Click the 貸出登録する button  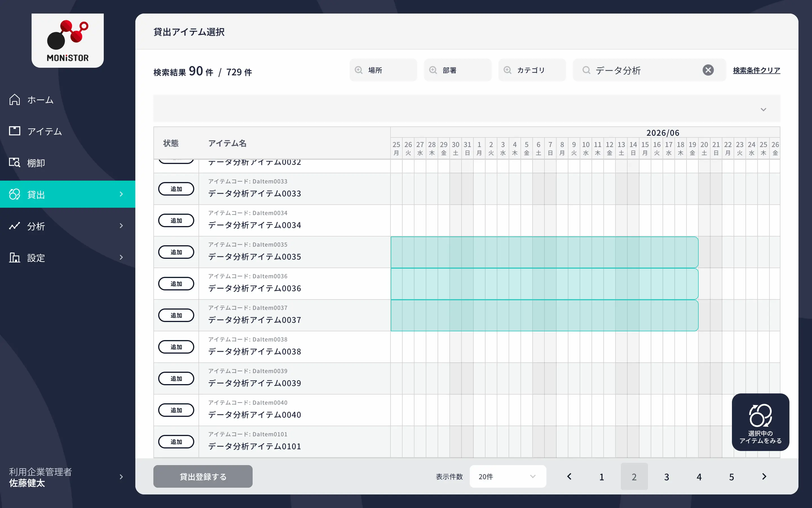(203, 476)
